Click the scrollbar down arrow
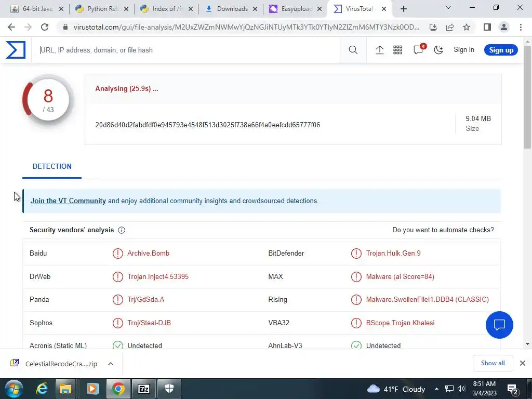 tap(528, 344)
